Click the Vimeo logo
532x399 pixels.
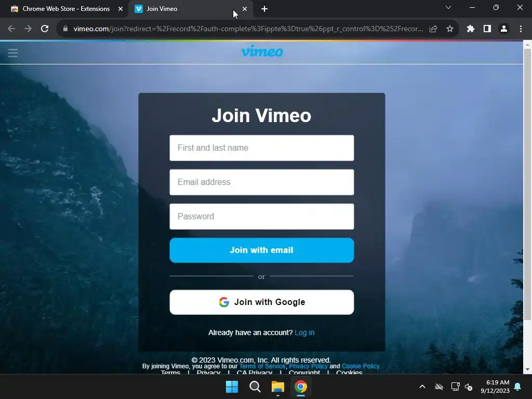pos(262,51)
